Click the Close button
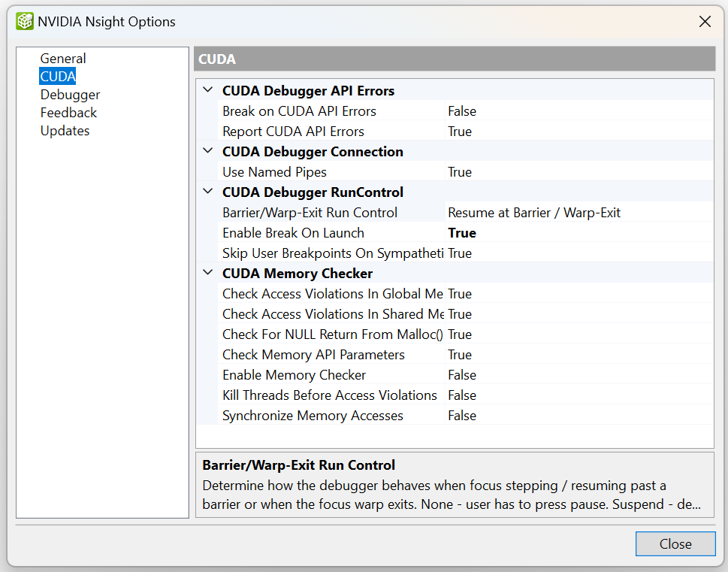This screenshot has width=728, height=572. [x=675, y=544]
